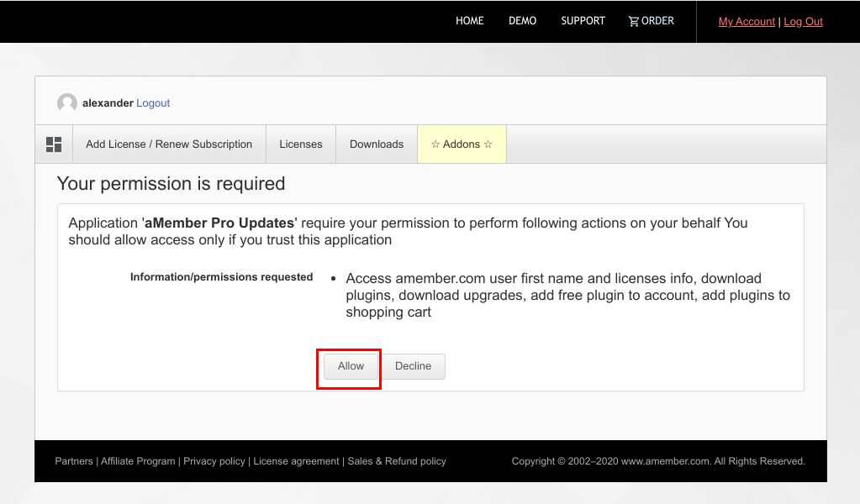Open the License agreement footer link
This screenshot has width=860, height=504.
click(x=297, y=461)
